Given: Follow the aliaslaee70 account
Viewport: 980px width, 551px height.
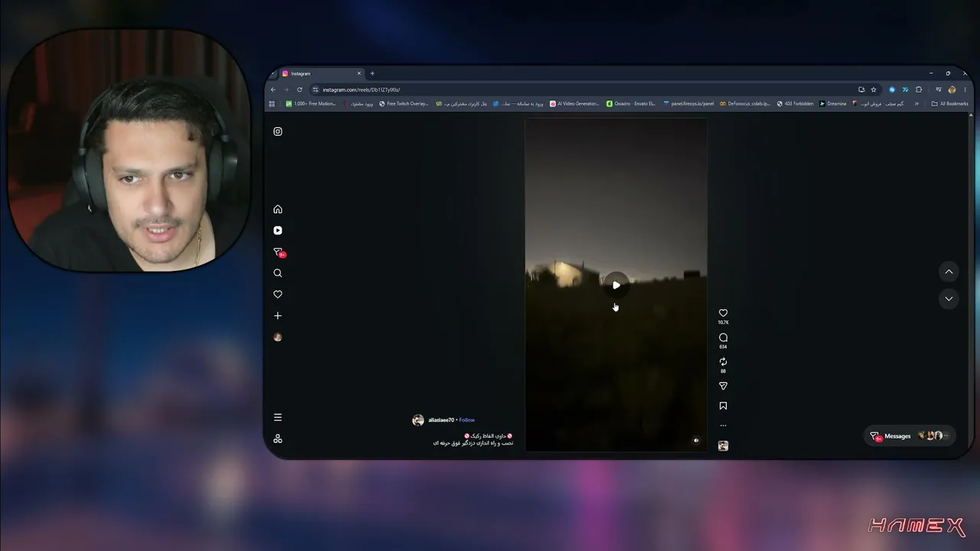Looking at the screenshot, I should point(467,420).
